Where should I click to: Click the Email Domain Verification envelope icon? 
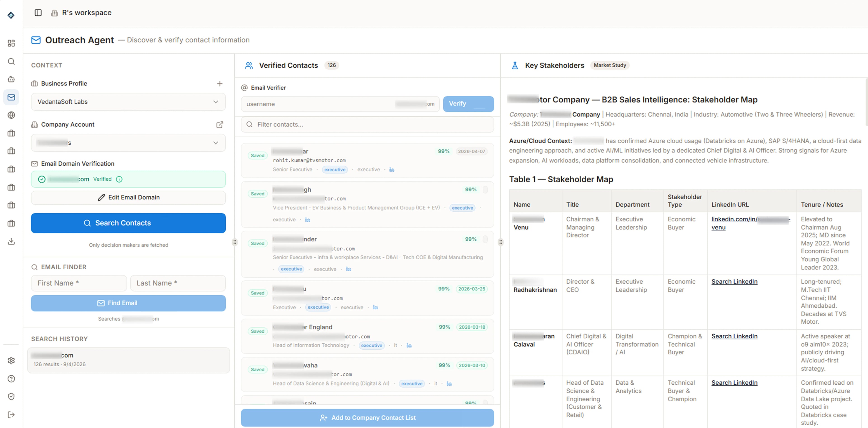click(34, 164)
